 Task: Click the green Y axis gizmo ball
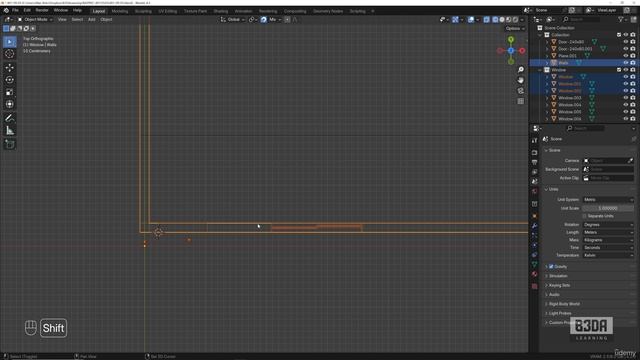click(x=511, y=40)
